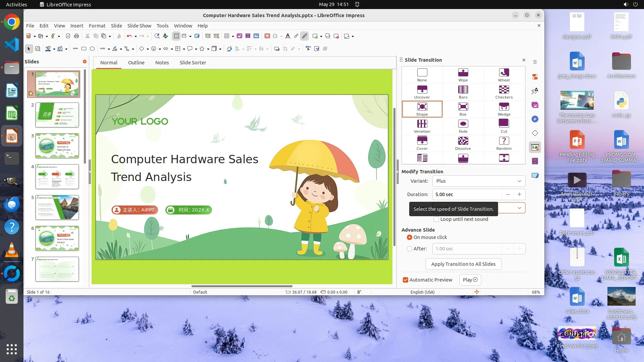Enable Loop until next sound
This screenshot has width=644, height=362.
[436, 219]
